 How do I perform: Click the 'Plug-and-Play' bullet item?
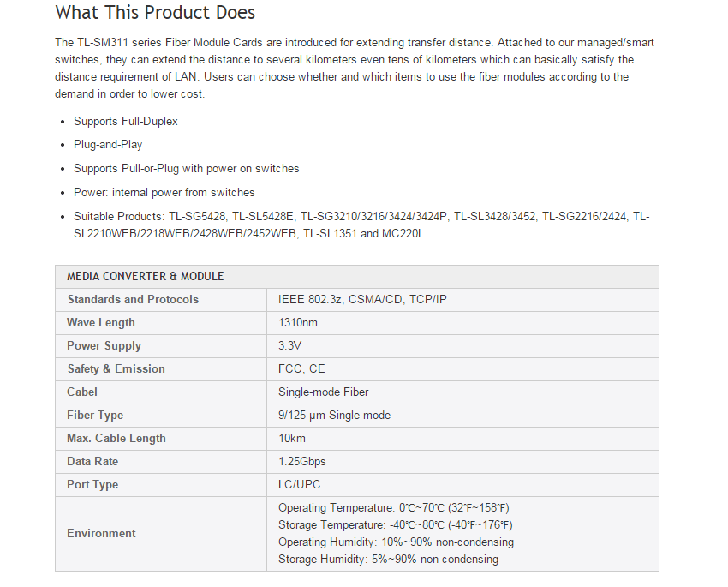point(108,145)
